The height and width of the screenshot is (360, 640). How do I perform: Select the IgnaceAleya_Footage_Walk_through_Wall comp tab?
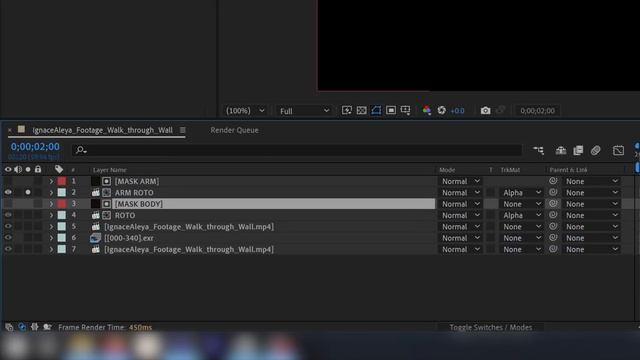coord(102,130)
